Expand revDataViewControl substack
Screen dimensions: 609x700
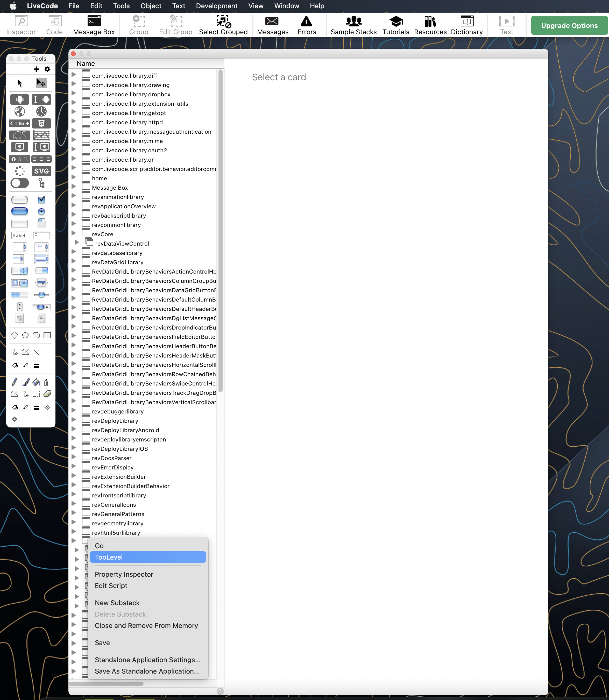(x=77, y=242)
